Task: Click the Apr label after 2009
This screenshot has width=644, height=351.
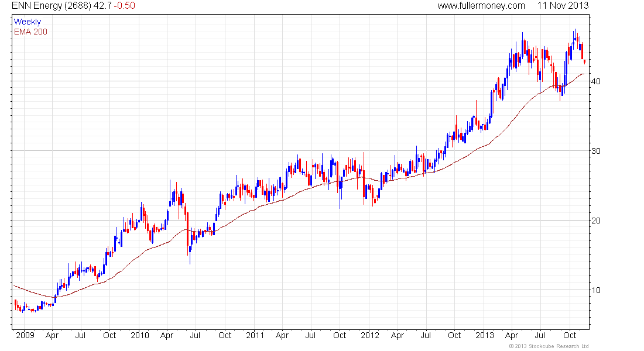Action: pyautogui.click(x=52, y=336)
